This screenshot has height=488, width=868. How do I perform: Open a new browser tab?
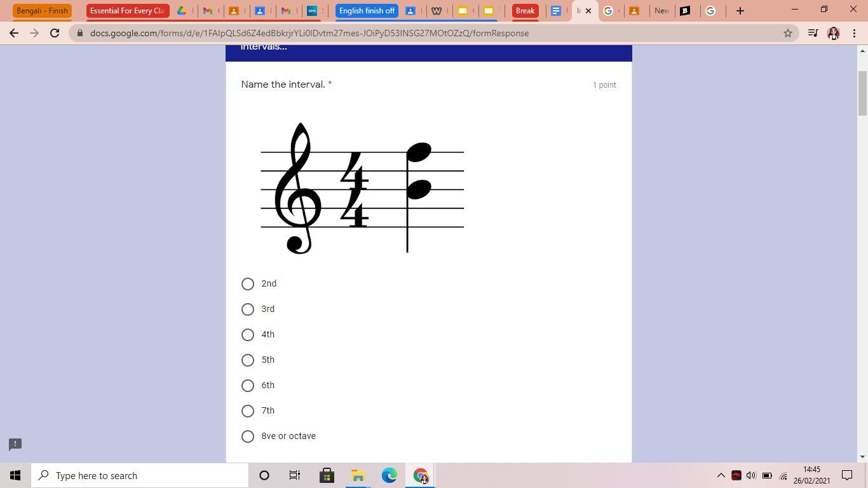pyautogui.click(x=740, y=11)
